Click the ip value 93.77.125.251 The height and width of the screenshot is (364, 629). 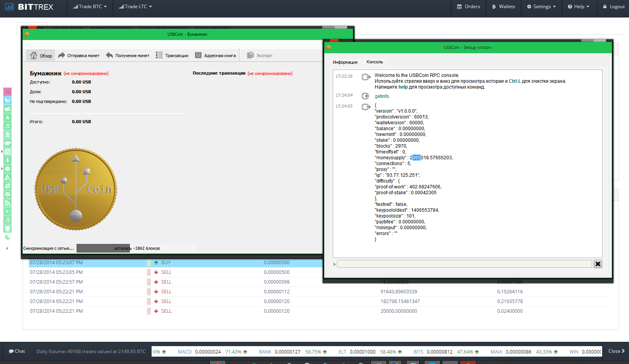[403, 175]
